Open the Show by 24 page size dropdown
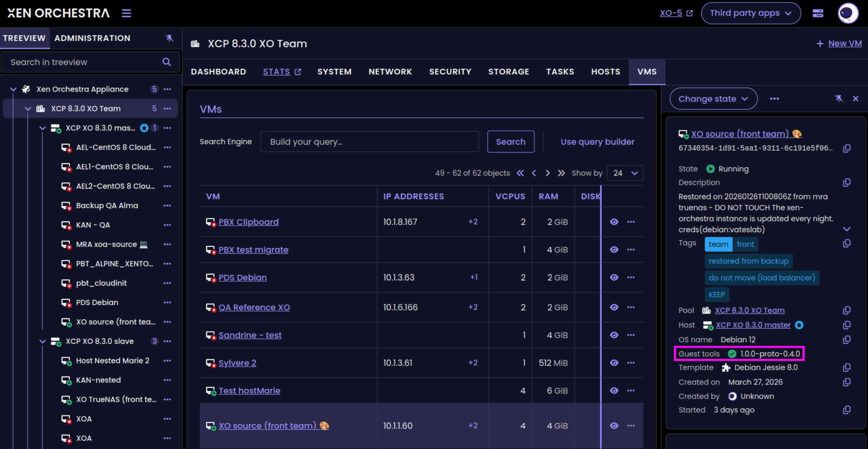 point(625,173)
